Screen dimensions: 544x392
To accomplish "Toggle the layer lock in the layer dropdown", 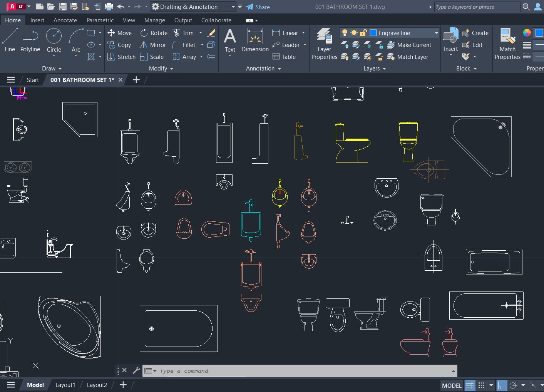I will [363, 33].
